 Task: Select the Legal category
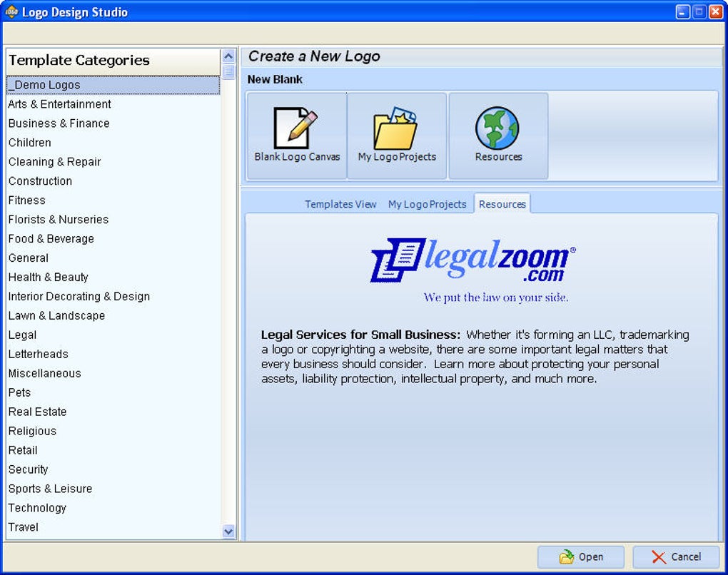pos(113,335)
